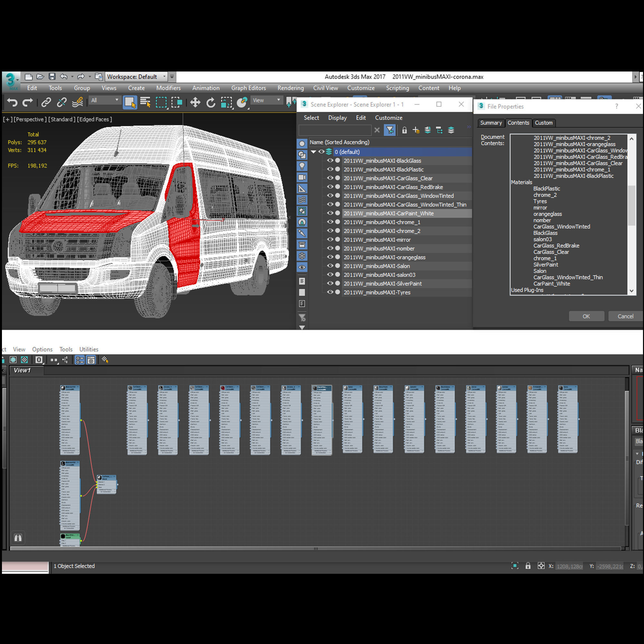The width and height of the screenshot is (644, 644).
Task: Click the [Edged Faces] viewport label
Action: coord(95,119)
